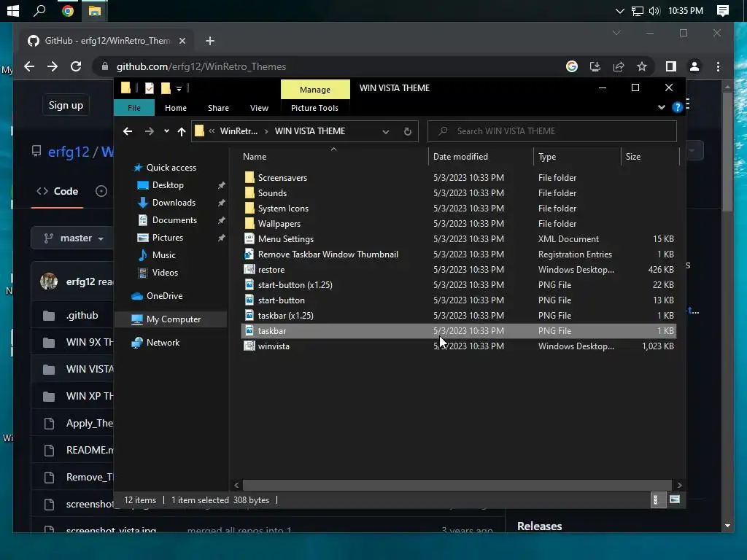Viewport: 747px width, 560px height.
Task: Click the Manage contextual tab
Action: (x=315, y=90)
